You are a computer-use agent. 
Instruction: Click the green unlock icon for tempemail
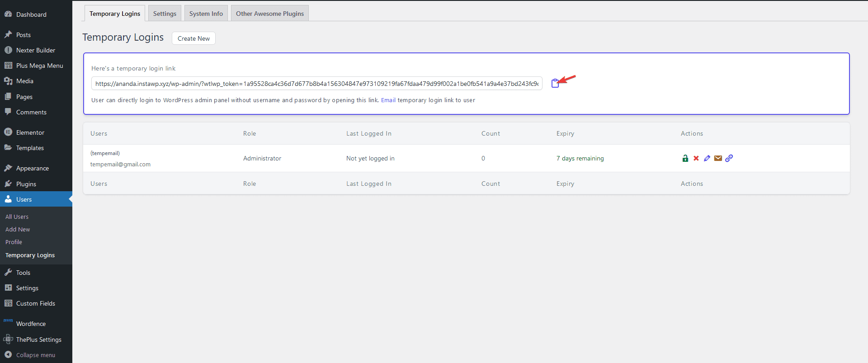tap(685, 158)
